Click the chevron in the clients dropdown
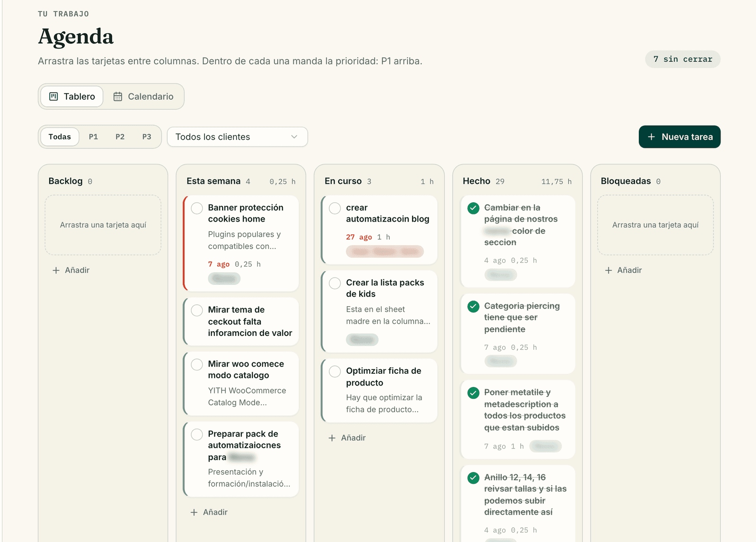 [294, 137]
